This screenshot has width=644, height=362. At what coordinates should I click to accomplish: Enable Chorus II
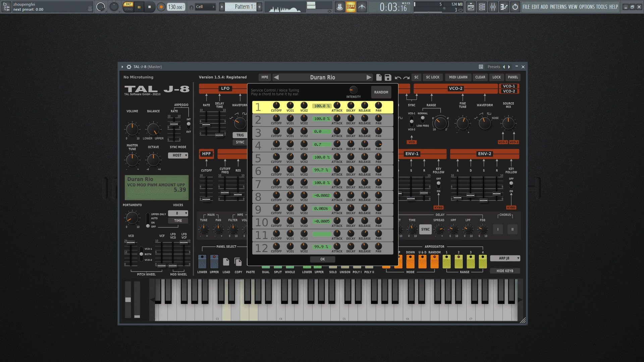pyautogui.click(x=512, y=229)
